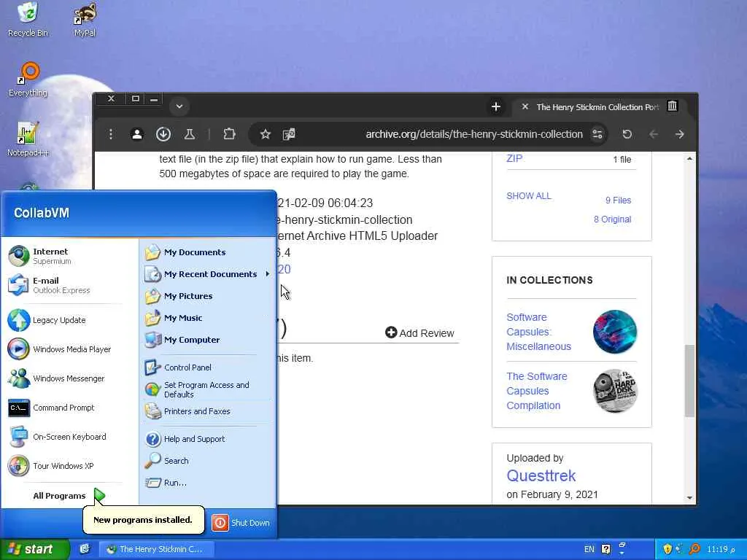The height and width of the screenshot is (560, 747).
Task: Open uploader Questtrek profile link
Action: tap(541, 475)
